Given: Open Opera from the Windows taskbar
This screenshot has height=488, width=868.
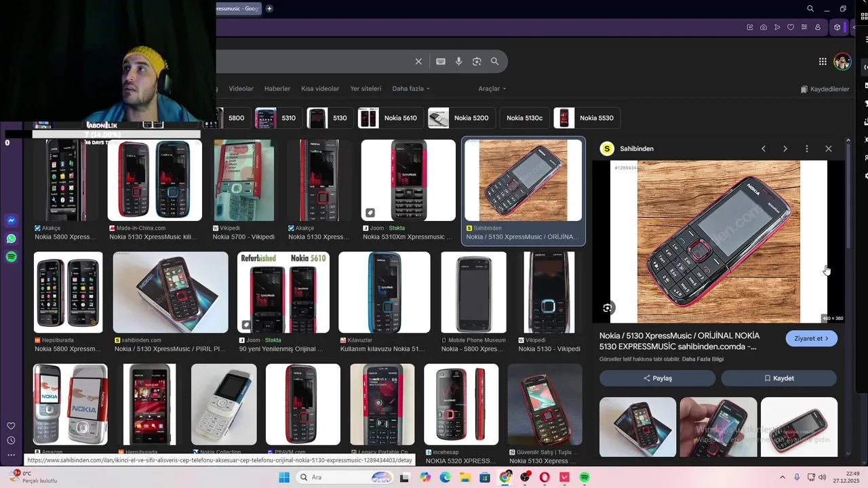Looking at the screenshot, I should coord(545,477).
